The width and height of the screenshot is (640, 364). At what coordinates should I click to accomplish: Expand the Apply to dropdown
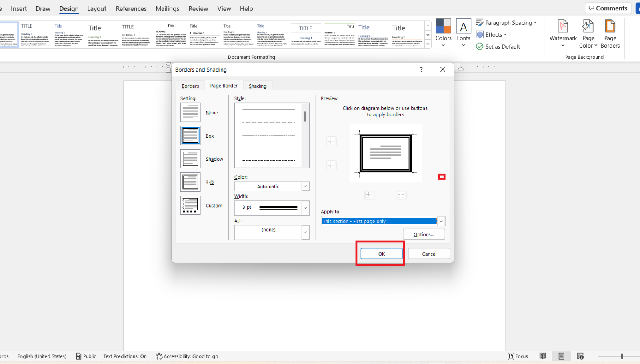click(x=441, y=221)
